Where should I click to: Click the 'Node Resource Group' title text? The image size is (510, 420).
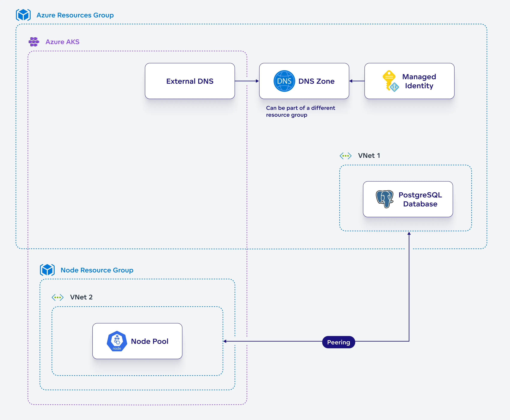click(x=97, y=270)
